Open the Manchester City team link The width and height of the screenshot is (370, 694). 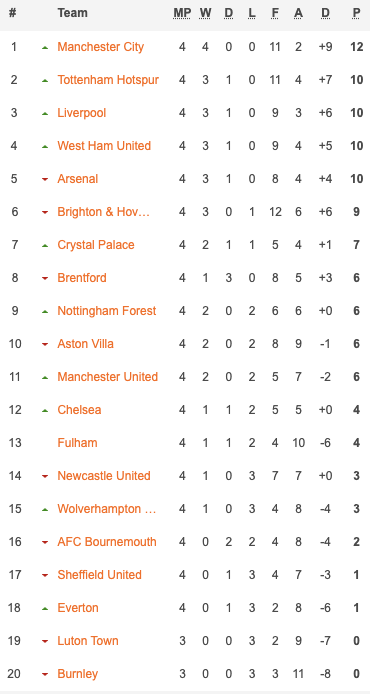click(100, 47)
